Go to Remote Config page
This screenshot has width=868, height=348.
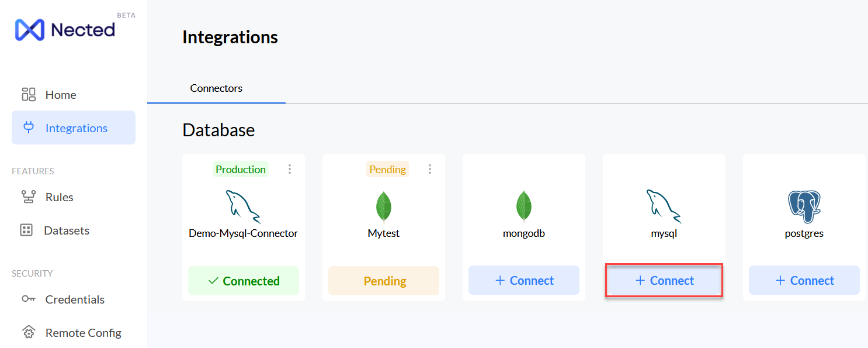83,333
